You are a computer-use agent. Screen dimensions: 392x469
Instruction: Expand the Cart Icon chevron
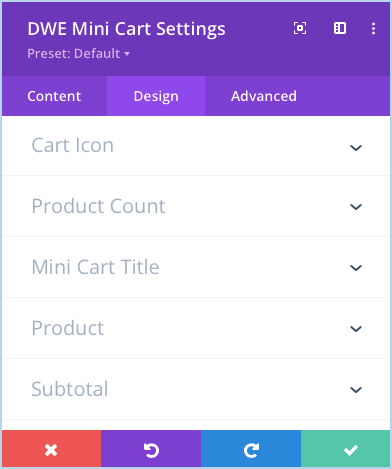pos(356,147)
